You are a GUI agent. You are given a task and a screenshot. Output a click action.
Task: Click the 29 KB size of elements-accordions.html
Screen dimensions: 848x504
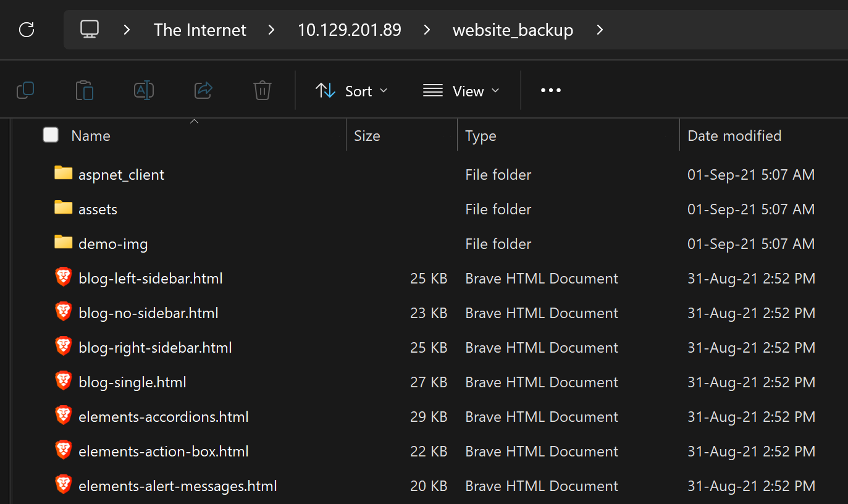coord(429,417)
